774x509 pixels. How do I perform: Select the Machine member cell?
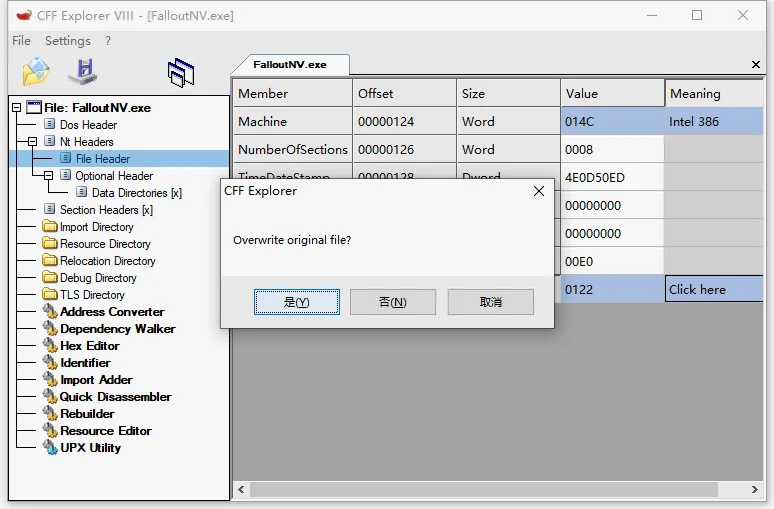(x=293, y=121)
